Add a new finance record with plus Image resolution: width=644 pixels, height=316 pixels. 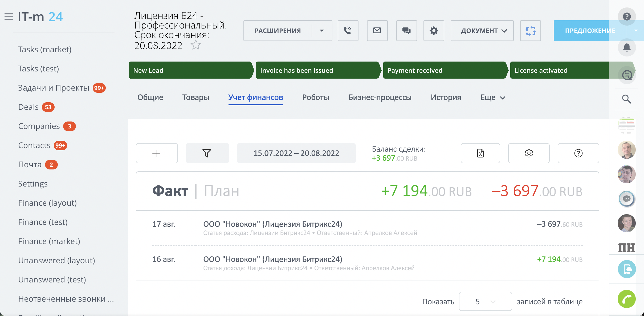click(x=156, y=153)
